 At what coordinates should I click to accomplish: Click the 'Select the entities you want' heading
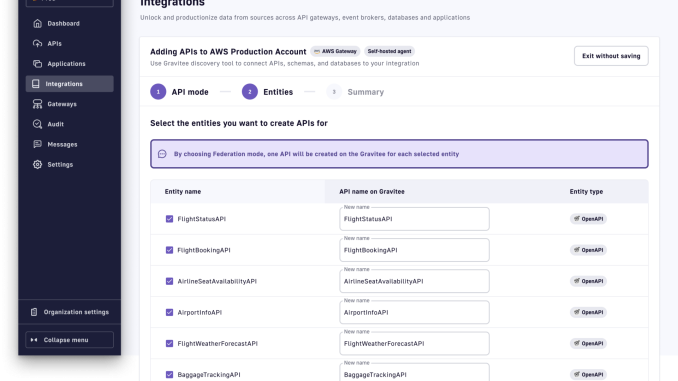pos(239,123)
